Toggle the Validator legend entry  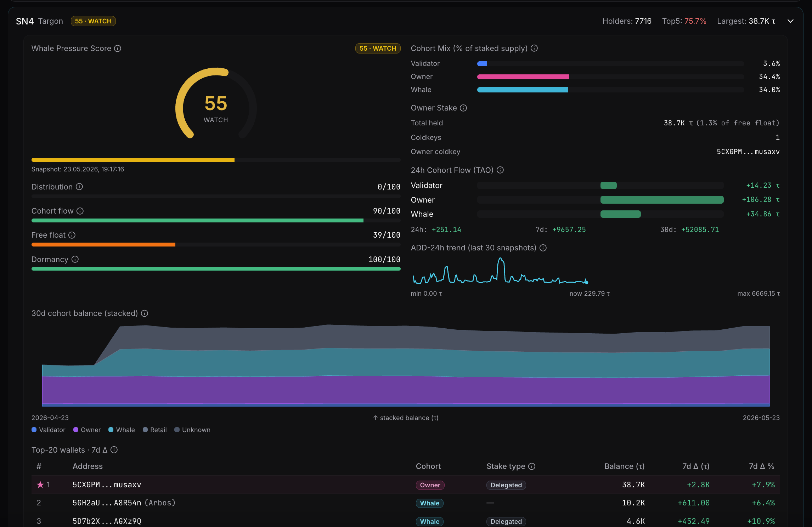tap(49, 430)
